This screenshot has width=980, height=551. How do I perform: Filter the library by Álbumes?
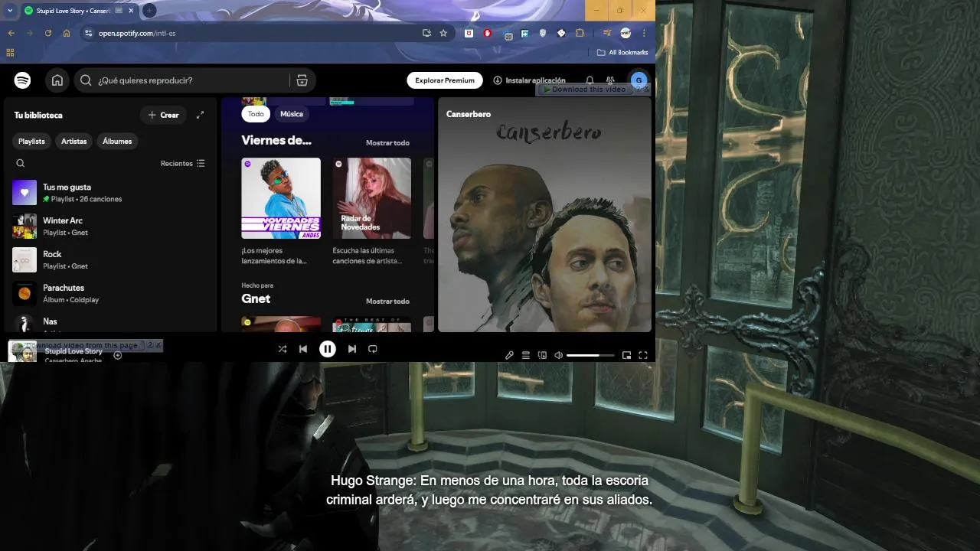(x=117, y=142)
